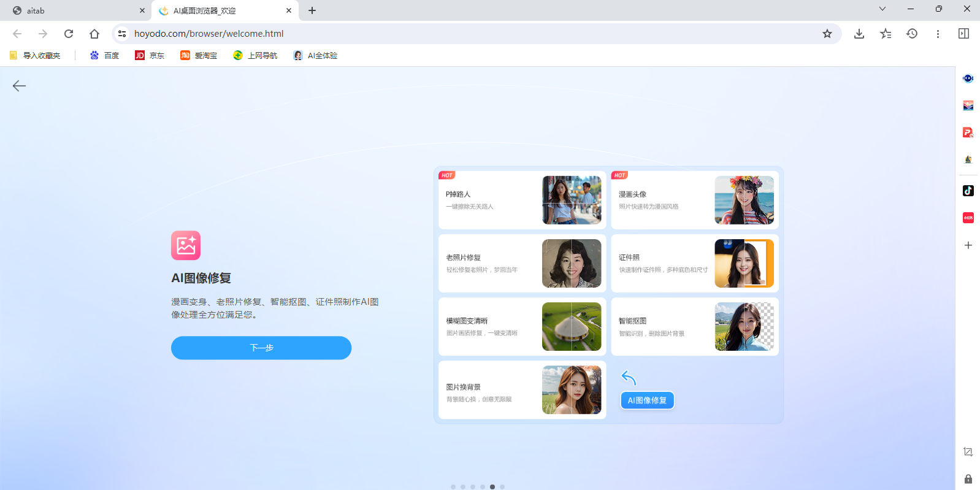Open the AI robot assistant sidebar icon
This screenshot has width=980, height=490.
click(x=968, y=78)
